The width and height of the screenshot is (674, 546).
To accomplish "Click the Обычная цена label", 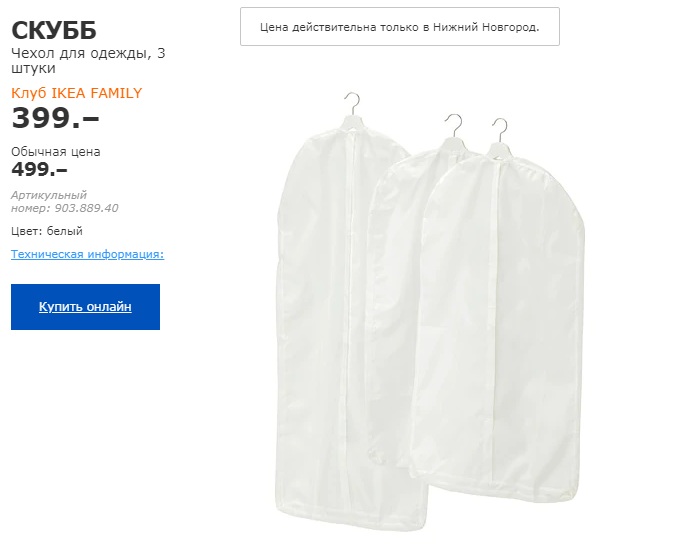I will [x=56, y=152].
